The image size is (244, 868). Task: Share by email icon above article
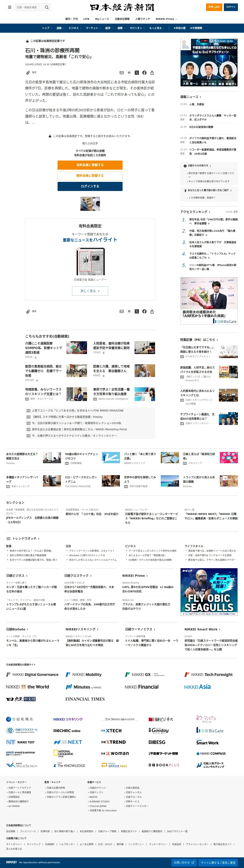coord(121,73)
